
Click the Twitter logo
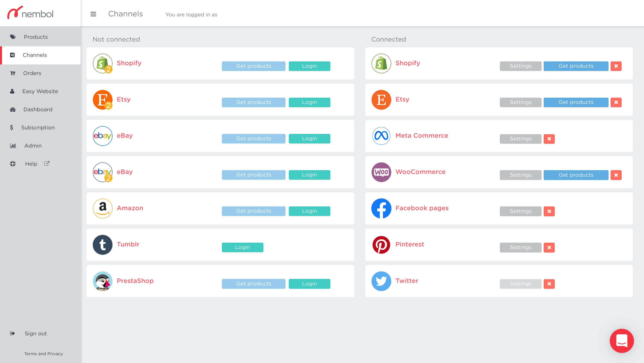(x=381, y=281)
